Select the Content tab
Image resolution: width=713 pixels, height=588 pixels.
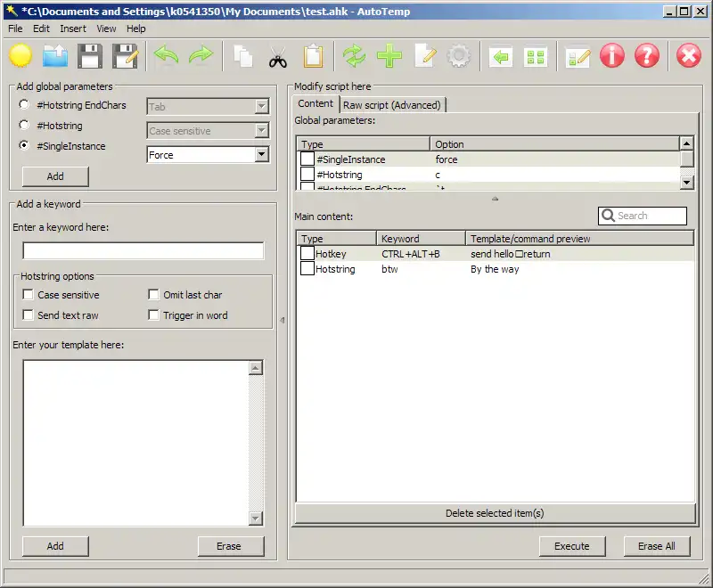(316, 103)
